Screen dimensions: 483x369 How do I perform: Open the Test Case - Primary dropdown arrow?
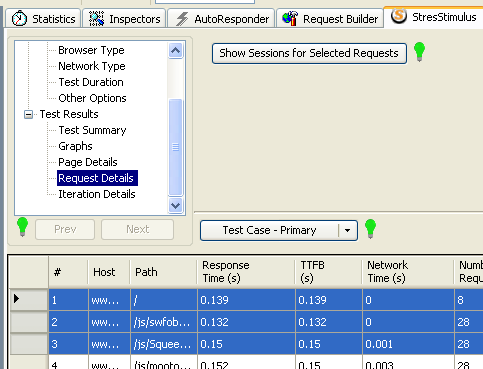[x=347, y=230]
